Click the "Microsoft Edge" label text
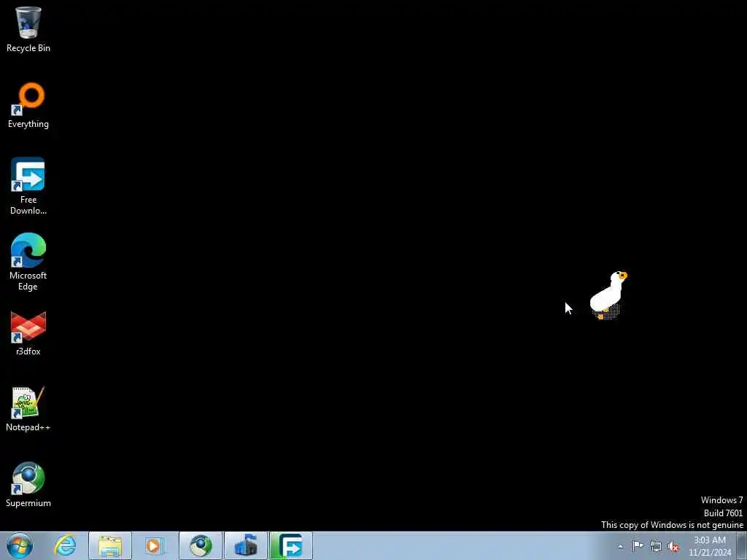The image size is (747, 560). 28,281
